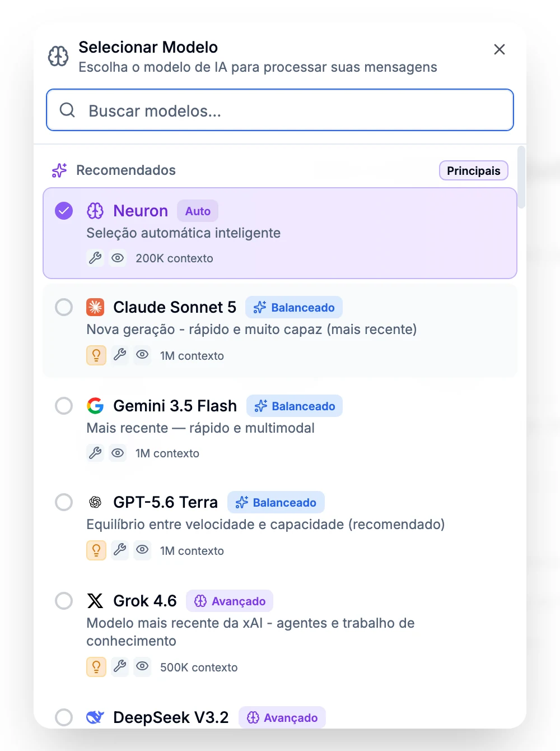
Task: Click GPT-5.6 Terra eye vision icon
Action: pos(143,549)
